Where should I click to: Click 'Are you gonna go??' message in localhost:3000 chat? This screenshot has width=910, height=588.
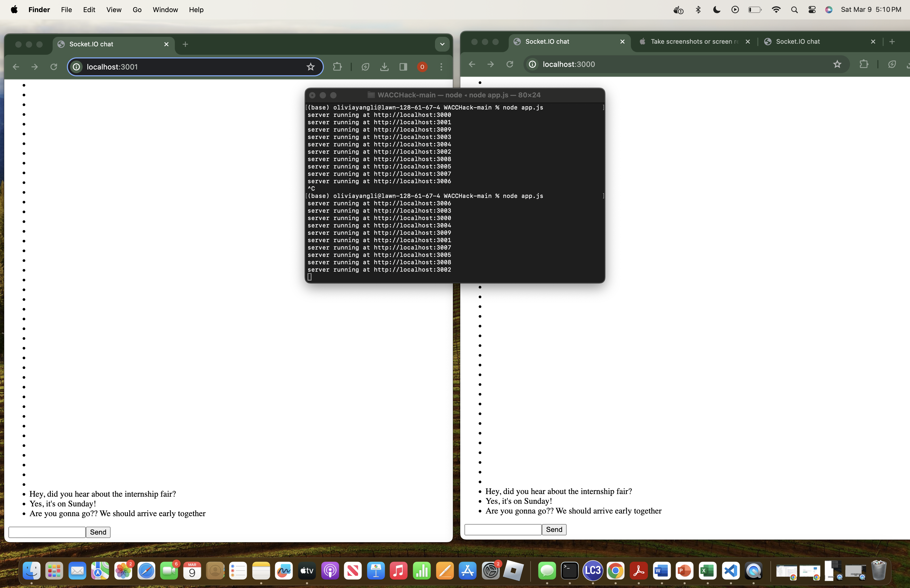click(x=573, y=511)
